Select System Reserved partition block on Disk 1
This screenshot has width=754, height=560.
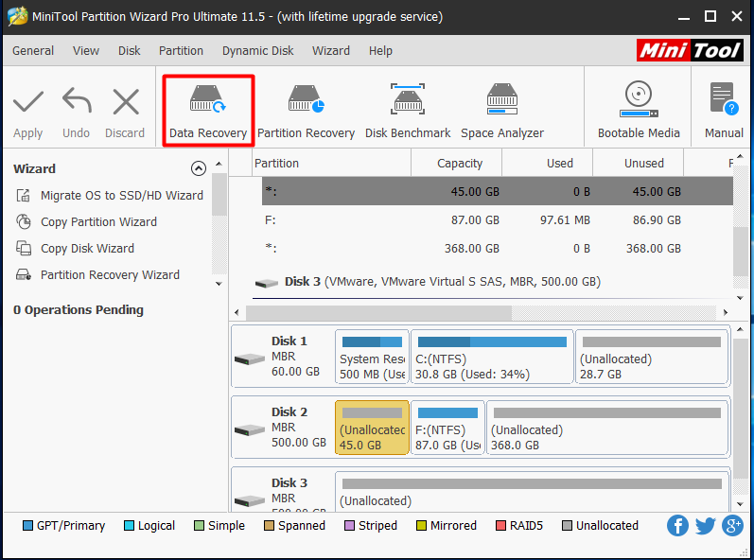(x=372, y=357)
